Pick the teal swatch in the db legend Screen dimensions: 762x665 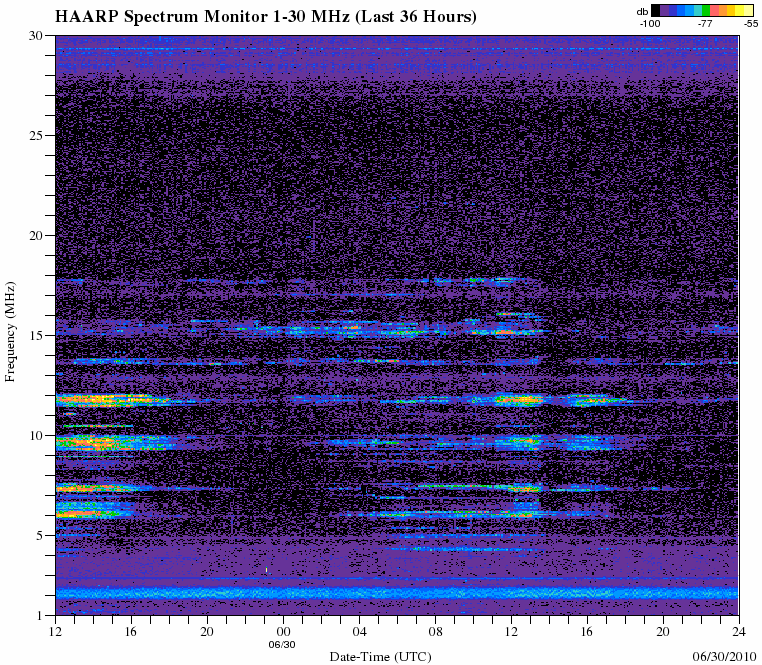tap(698, 10)
